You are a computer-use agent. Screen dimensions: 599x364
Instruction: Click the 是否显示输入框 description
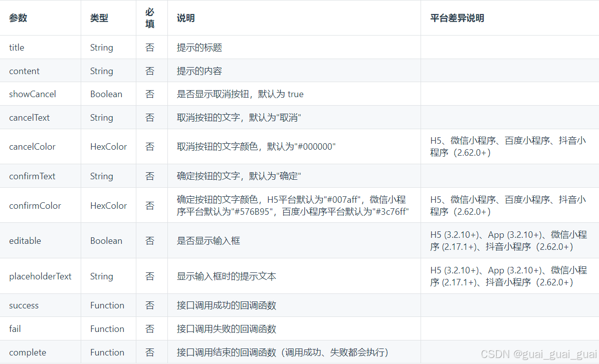208,241
